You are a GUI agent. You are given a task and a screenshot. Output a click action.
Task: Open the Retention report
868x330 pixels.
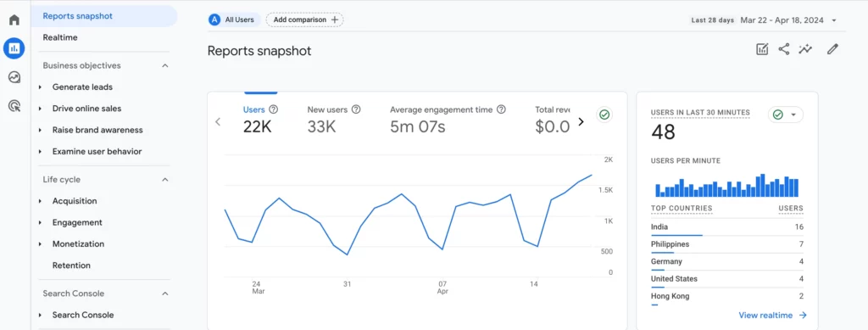(71, 266)
